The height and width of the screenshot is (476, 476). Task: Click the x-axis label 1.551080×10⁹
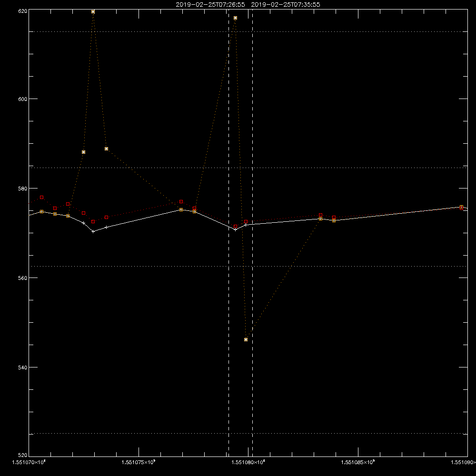[x=248, y=462]
